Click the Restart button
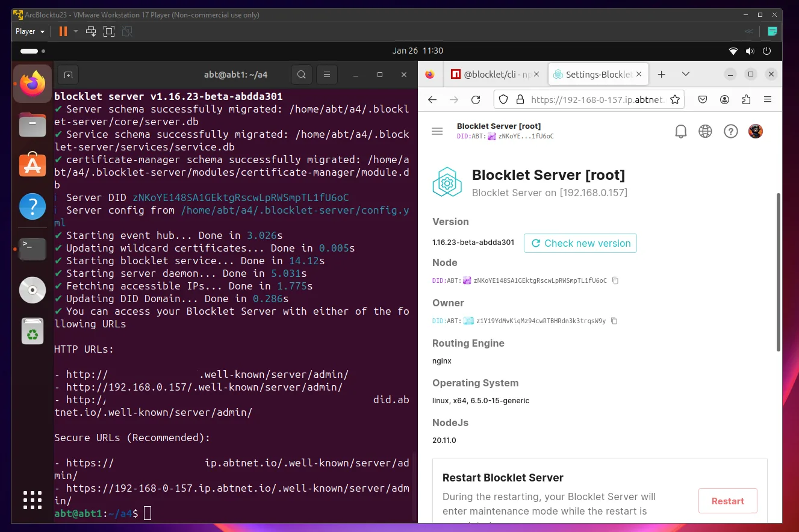The image size is (799, 532). pos(728,501)
